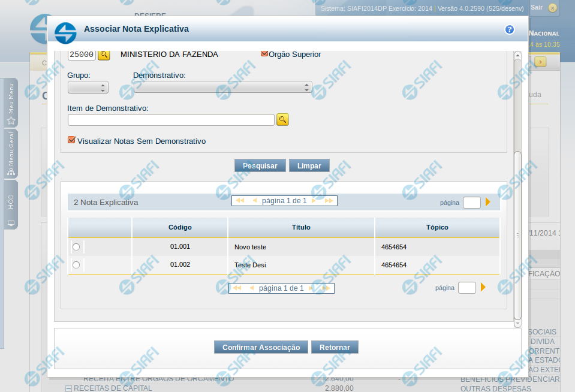Select radio button for note 01.001
The image size is (575, 392).
76,247
